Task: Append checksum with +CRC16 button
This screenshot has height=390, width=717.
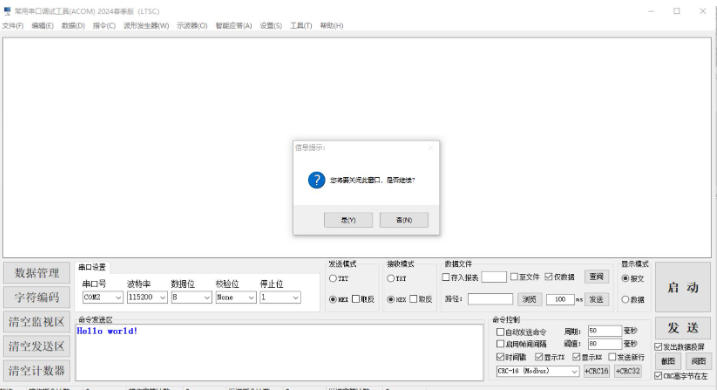Action: pyautogui.click(x=596, y=371)
